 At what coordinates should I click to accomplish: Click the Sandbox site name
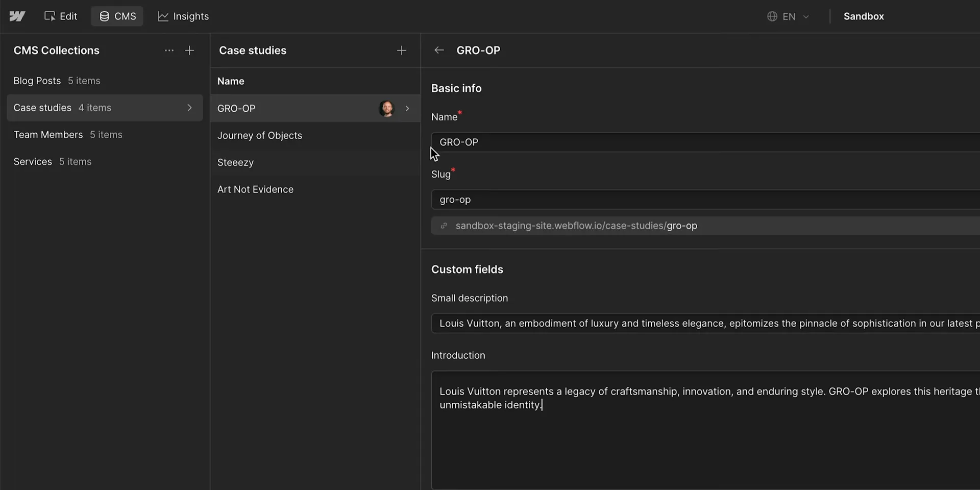864,16
